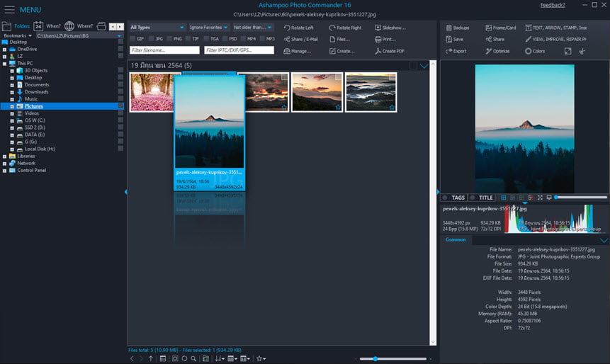
Task: Open Share / E-Mail
Action: tap(300, 39)
